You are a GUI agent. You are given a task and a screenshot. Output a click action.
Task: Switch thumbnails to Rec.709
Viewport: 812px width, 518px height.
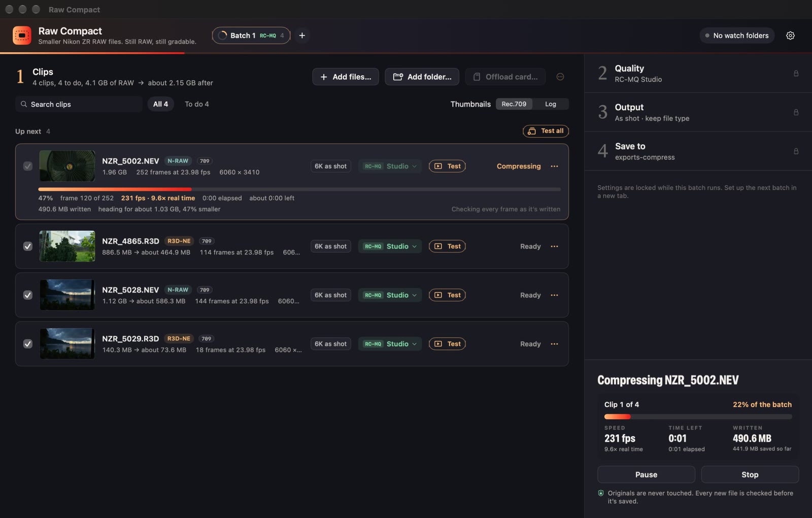click(514, 104)
